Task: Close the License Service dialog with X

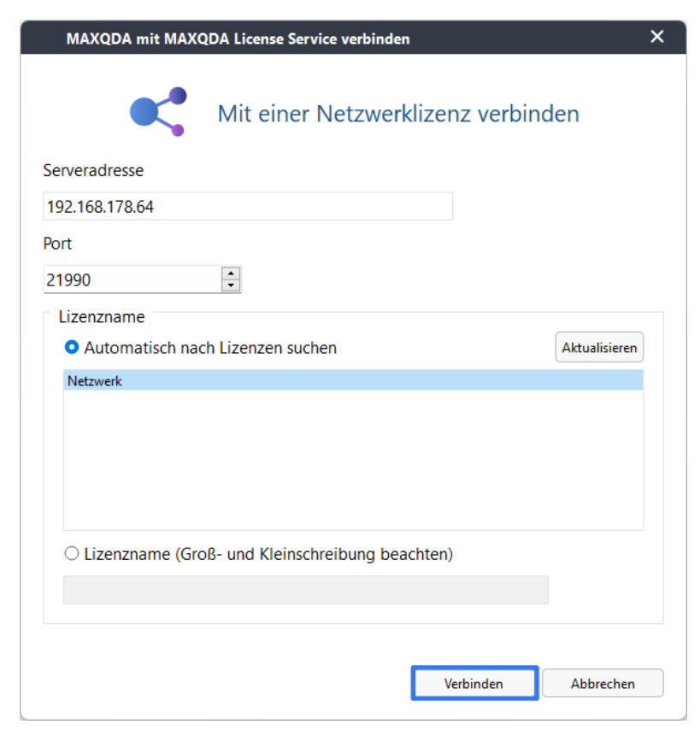Action: pos(656,37)
